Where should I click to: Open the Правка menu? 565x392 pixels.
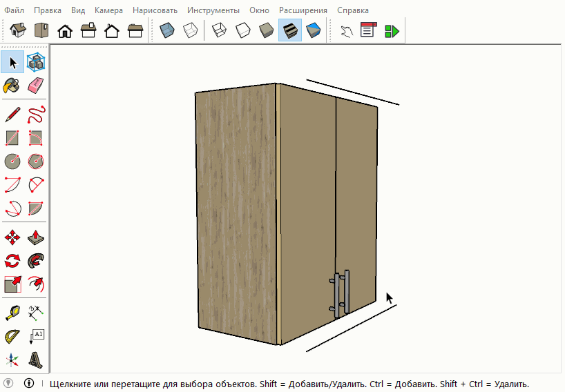[x=48, y=10]
